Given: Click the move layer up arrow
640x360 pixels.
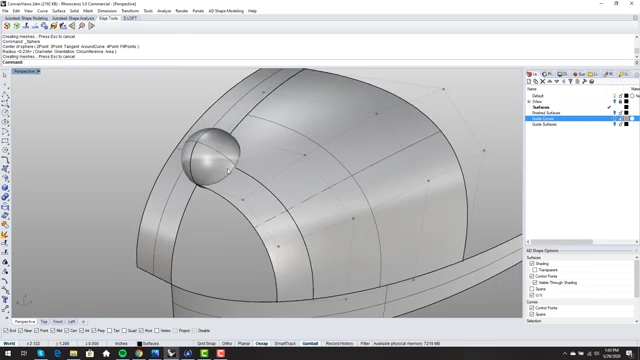Looking at the screenshot, I should click(x=549, y=82).
